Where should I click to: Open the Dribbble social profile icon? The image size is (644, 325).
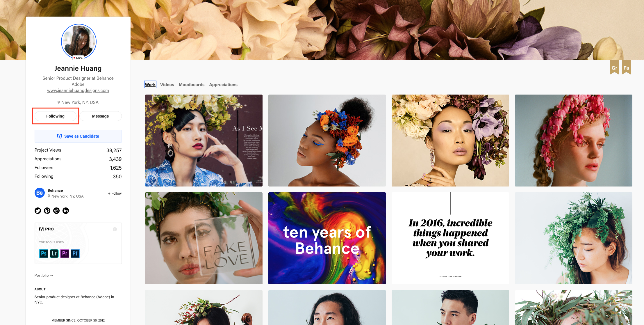point(56,211)
